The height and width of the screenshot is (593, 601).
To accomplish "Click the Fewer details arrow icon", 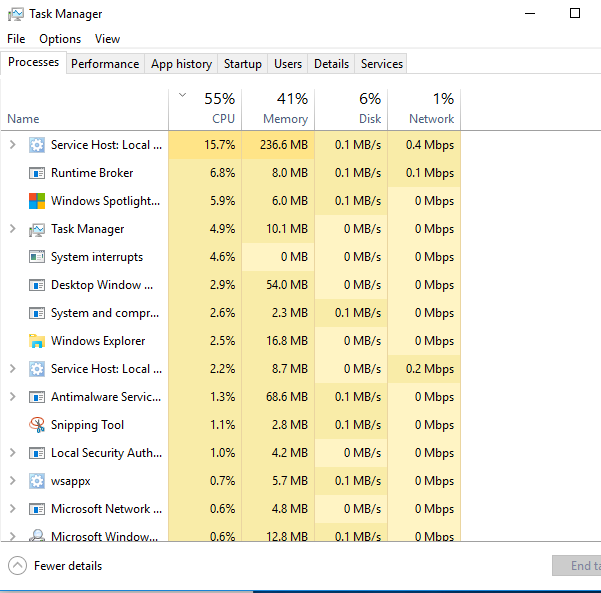I will point(17,566).
